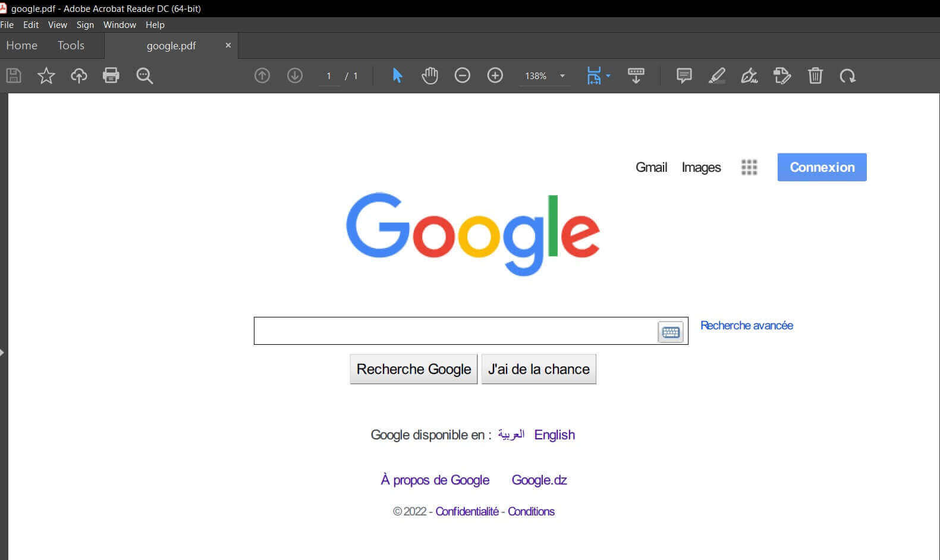
Task: Click the trash delete icon
Action: [815, 75]
